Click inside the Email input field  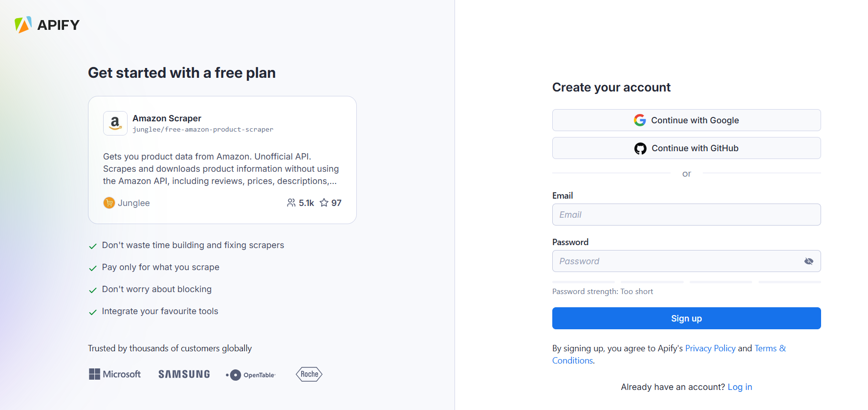pos(686,214)
